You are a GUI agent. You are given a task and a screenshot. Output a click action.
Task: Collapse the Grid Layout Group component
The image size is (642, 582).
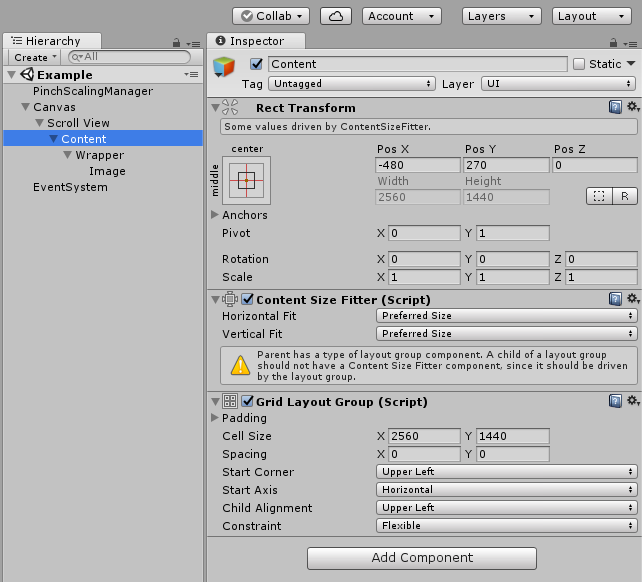pos(215,402)
